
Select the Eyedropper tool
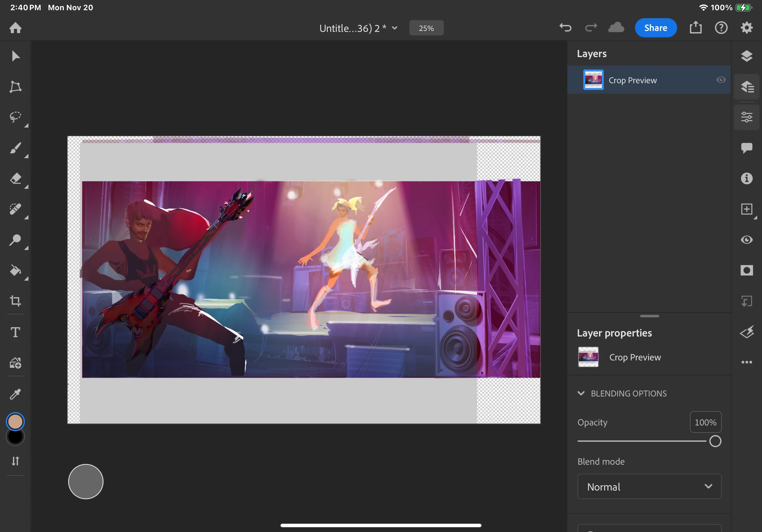[x=15, y=394]
